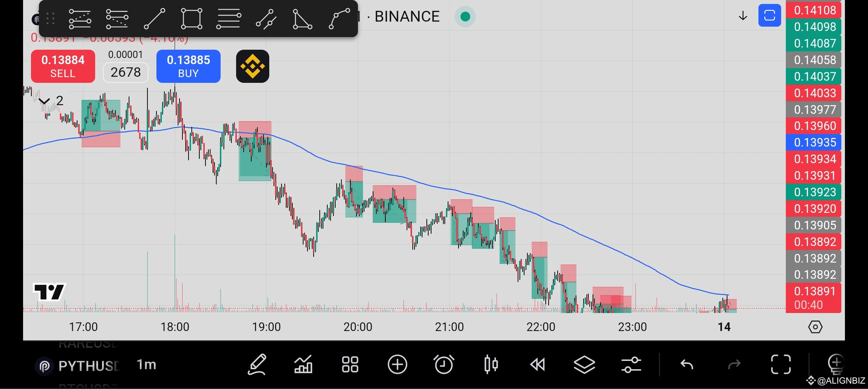
Task: Click the 0.13905 gray price label
Action: click(x=814, y=225)
